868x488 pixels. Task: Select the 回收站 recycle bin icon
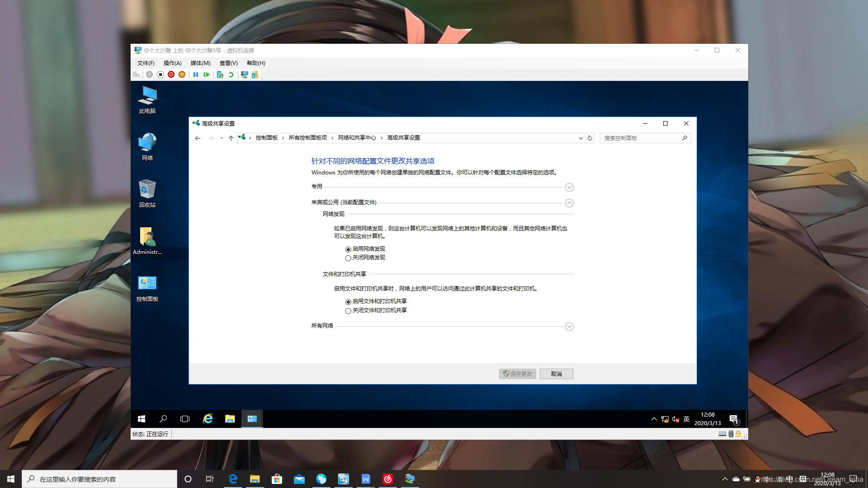click(x=147, y=194)
